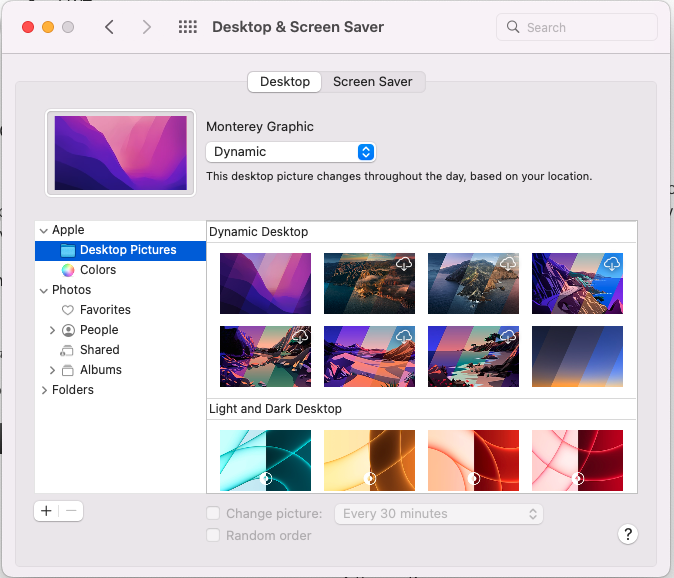Download the Big Sur dynamic wallpaper via cloud icon

(404, 263)
